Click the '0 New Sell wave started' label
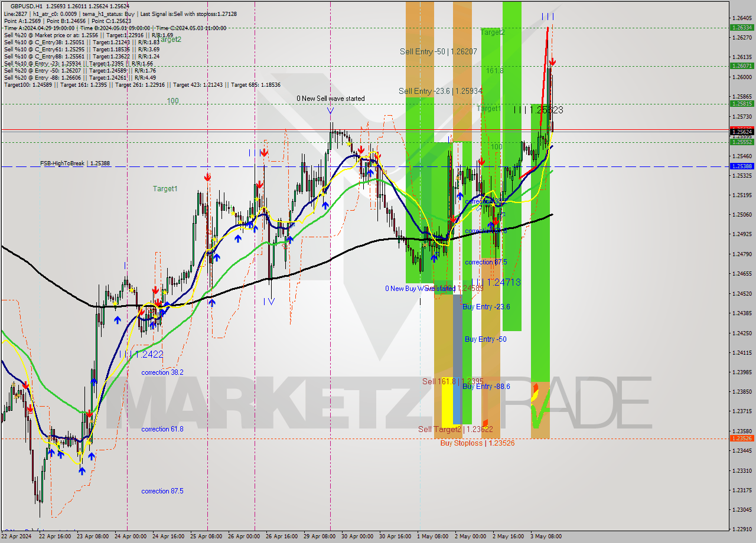This screenshot has height=543, width=756. (331, 99)
